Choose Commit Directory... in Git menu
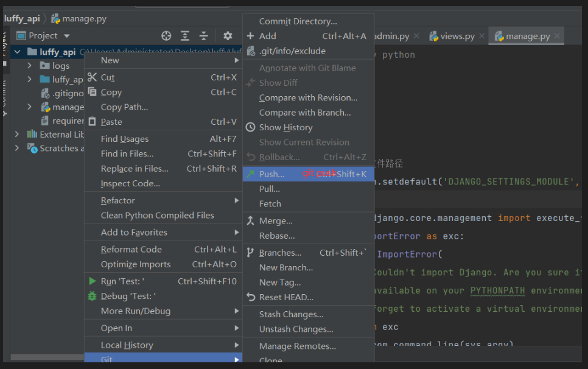Viewport: 588px width, 369px height. click(x=309, y=21)
